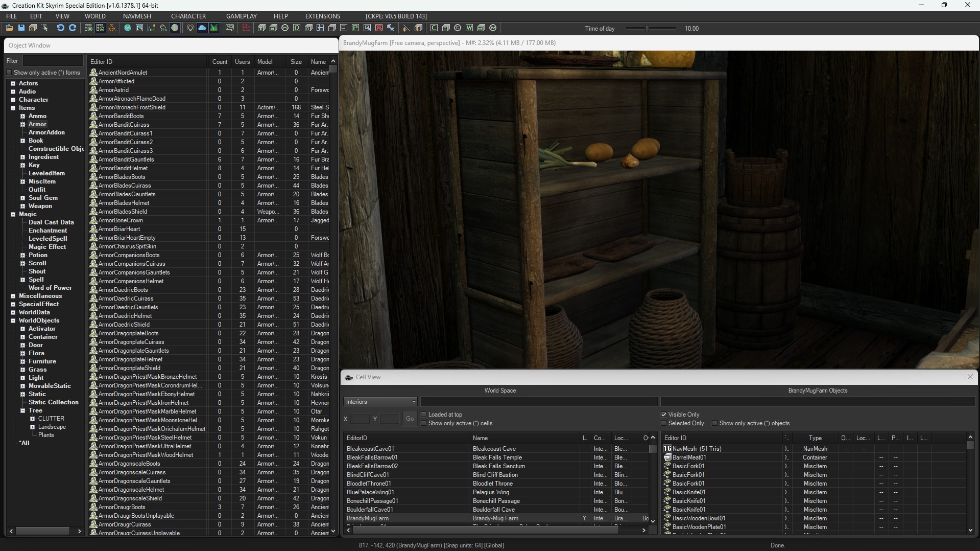Open the NAVMESH menu
Viewport: 980px width, 551px height.
tap(137, 16)
